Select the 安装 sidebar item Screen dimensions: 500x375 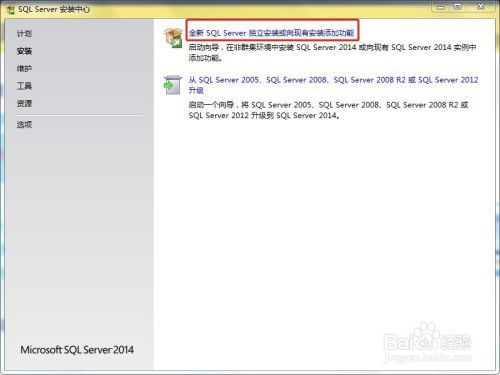[24, 51]
